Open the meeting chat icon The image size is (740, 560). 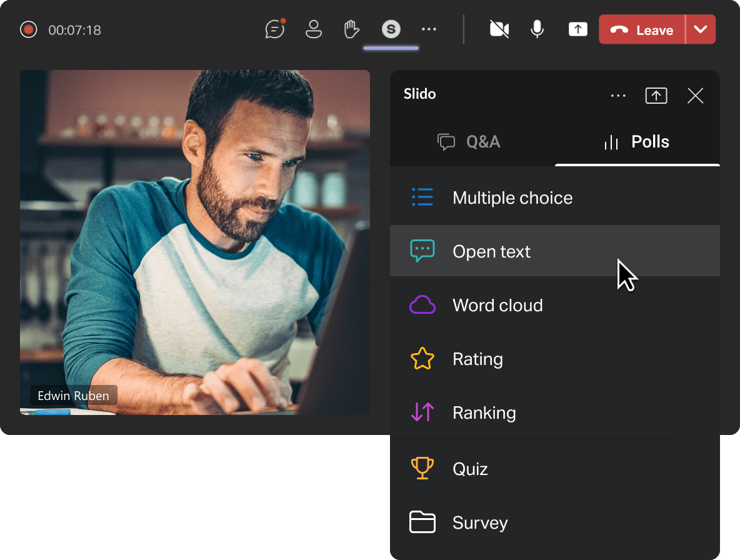(x=274, y=29)
